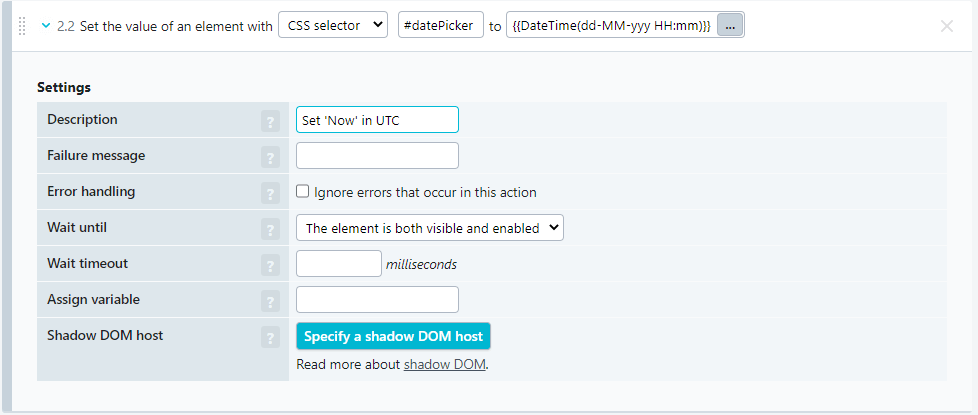The width and height of the screenshot is (978, 415).
Task: Click the Failure message input field
Action: (377, 156)
